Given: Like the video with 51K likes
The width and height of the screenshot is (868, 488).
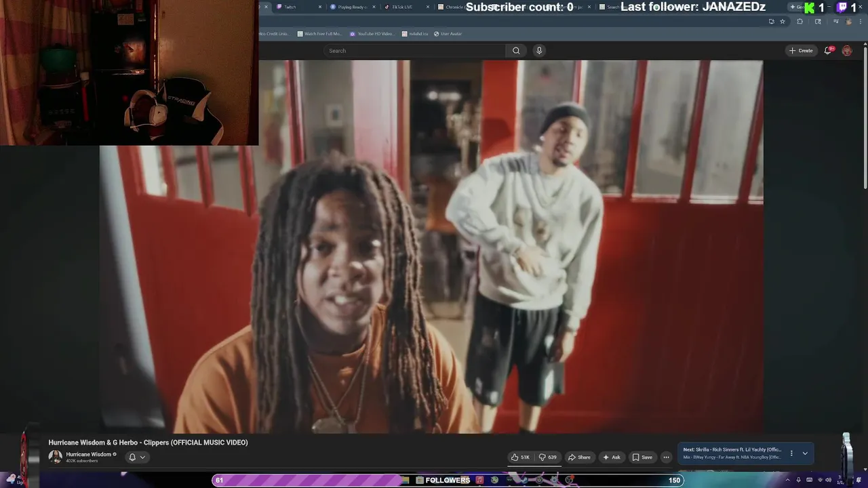Looking at the screenshot, I should pos(520,457).
